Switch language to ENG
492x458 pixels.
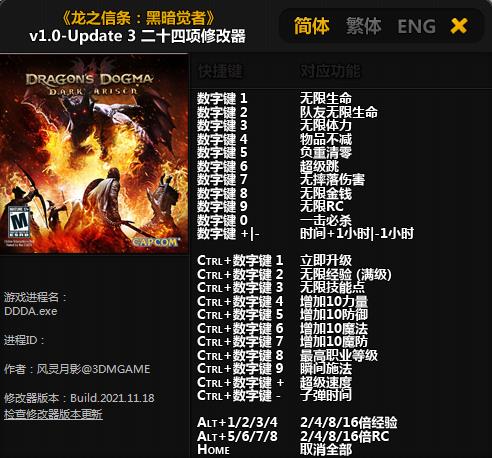(x=417, y=26)
